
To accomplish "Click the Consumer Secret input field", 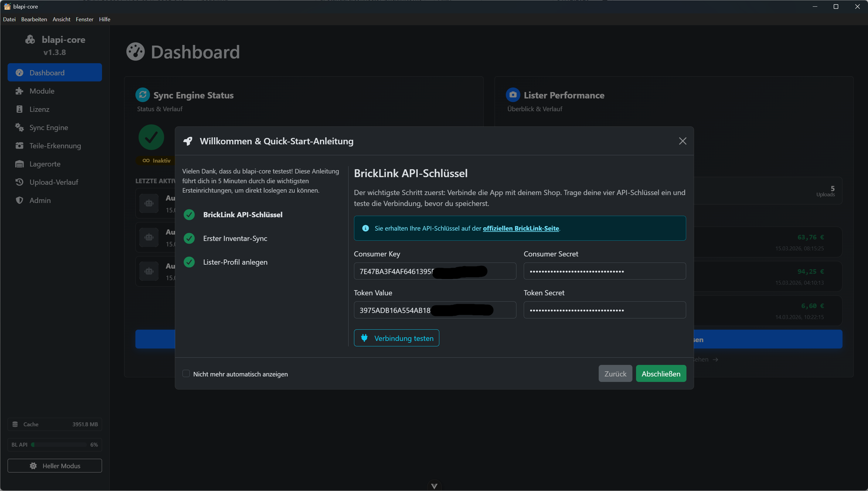I will coord(604,271).
